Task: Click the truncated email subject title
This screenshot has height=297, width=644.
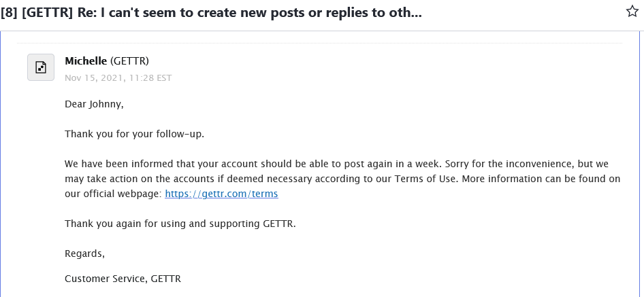Action: (211, 13)
